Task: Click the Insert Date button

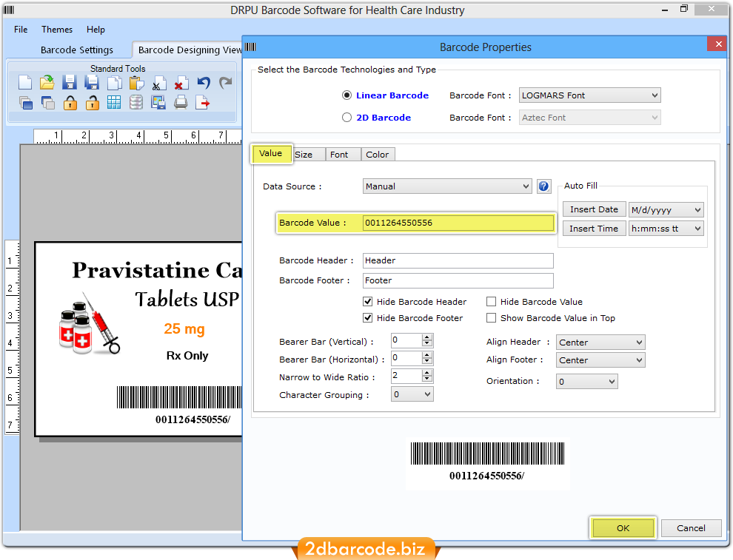Action: point(594,209)
